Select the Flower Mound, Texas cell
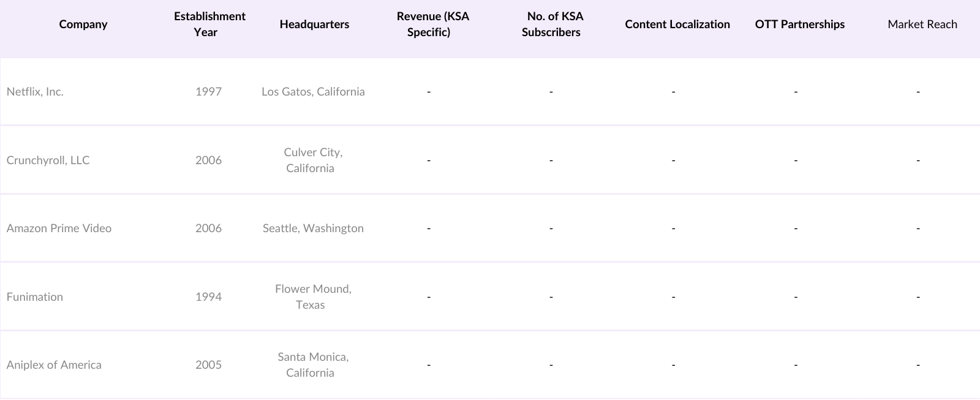 (312, 297)
